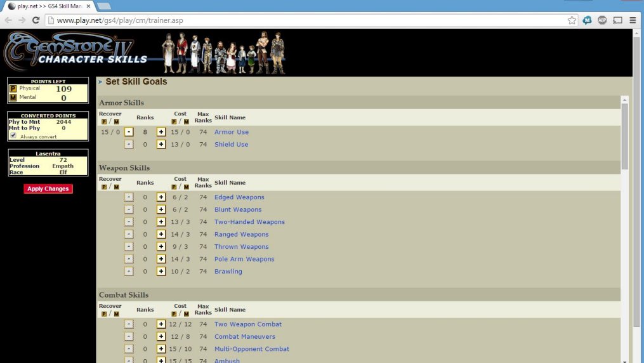The height and width of the screenshot is (363, 644).
Task: Bookmark this page with the star icon
Action: 572,20
